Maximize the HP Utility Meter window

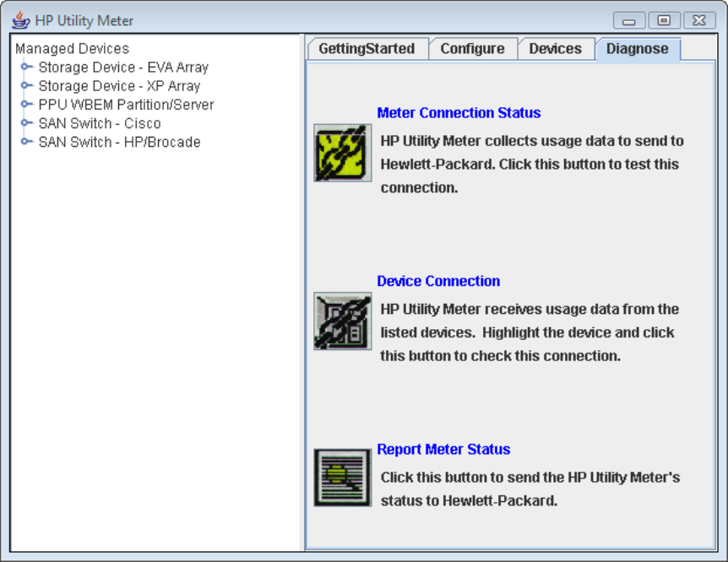tap(664, 20)
